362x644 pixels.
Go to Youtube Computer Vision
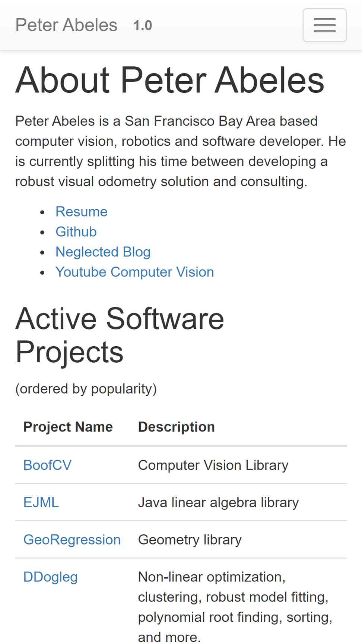[x=135, y=272]
